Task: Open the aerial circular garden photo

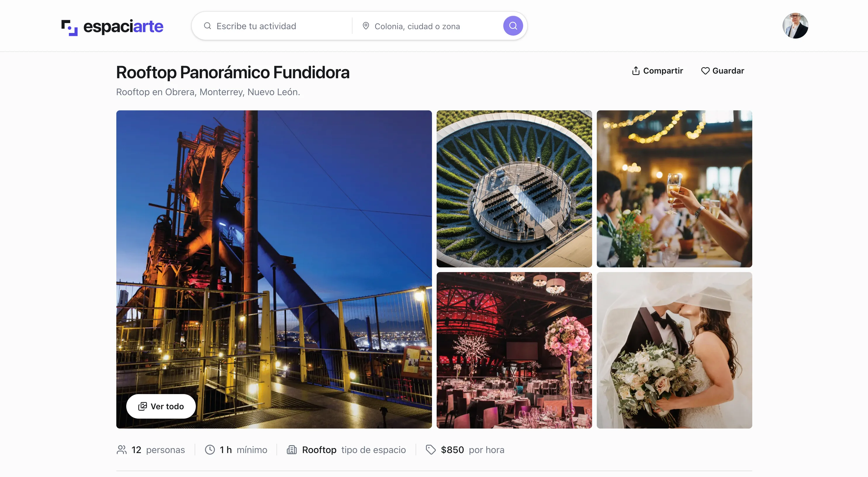Action: (x=514, y=189)
